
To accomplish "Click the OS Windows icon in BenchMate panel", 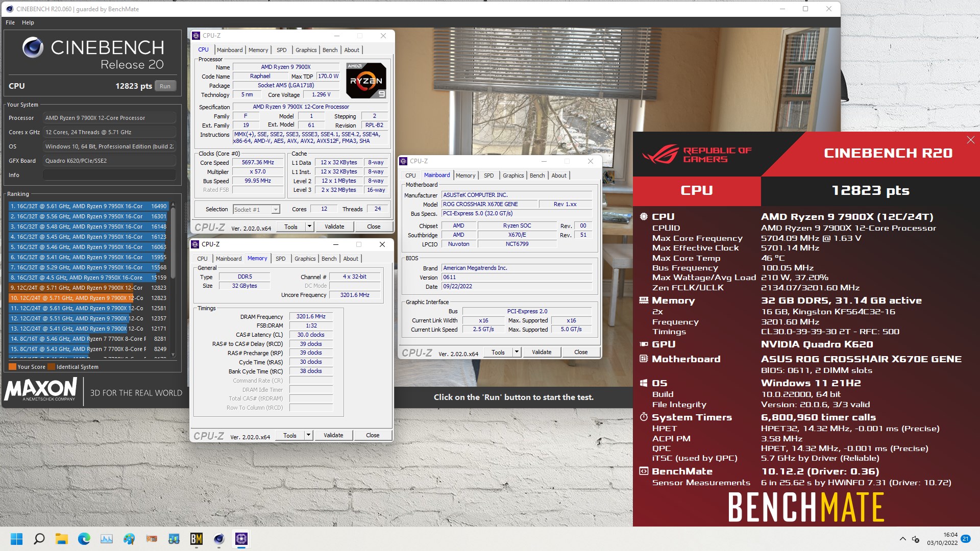I will click(x=644, y=383).
